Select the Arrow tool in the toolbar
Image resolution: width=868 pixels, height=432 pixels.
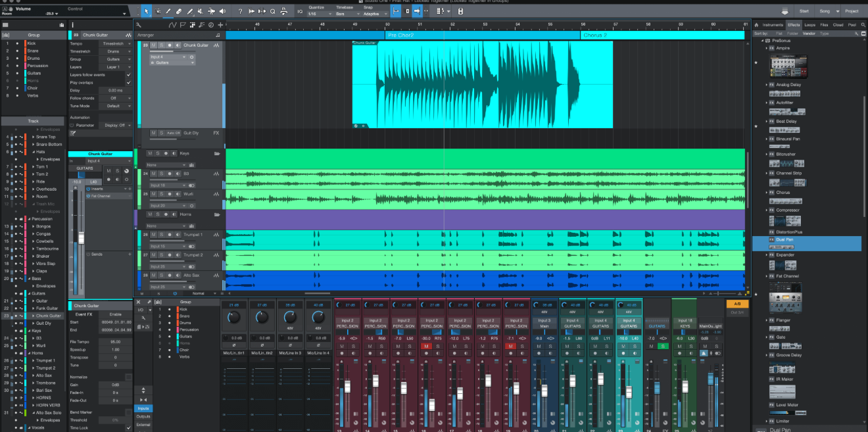(x=147, y=11)
